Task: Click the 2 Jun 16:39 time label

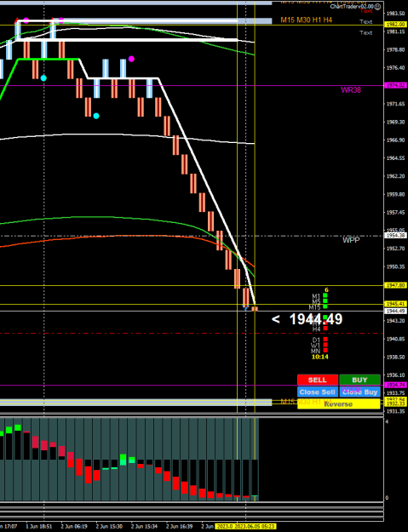Action: coord(180,527)
